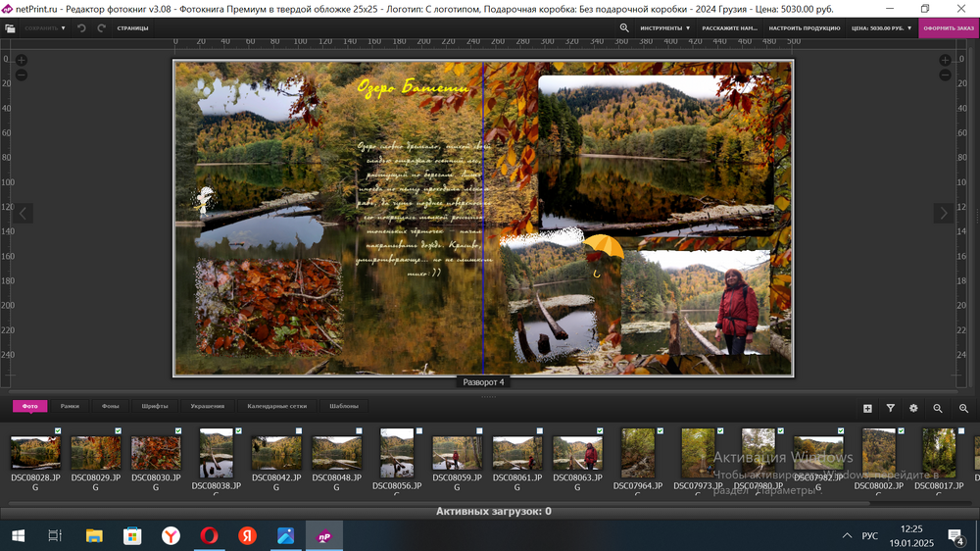Zoom out with the minus button left of the canvas
The height and width of the screenshot is (551, 980).
tap(22, 75)
